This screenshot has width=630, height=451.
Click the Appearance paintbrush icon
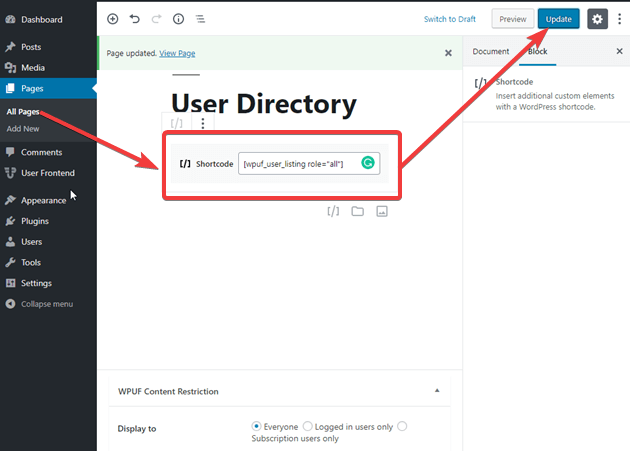(10, 200)
